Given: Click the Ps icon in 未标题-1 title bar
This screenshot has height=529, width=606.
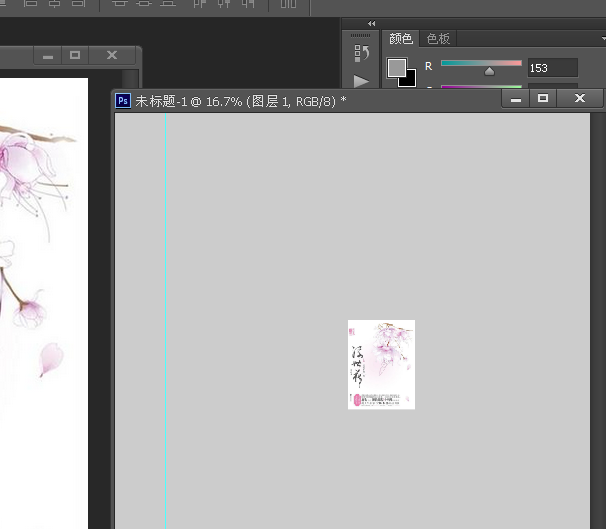Looking at the screenshot, I should click(x=124, y=100).
